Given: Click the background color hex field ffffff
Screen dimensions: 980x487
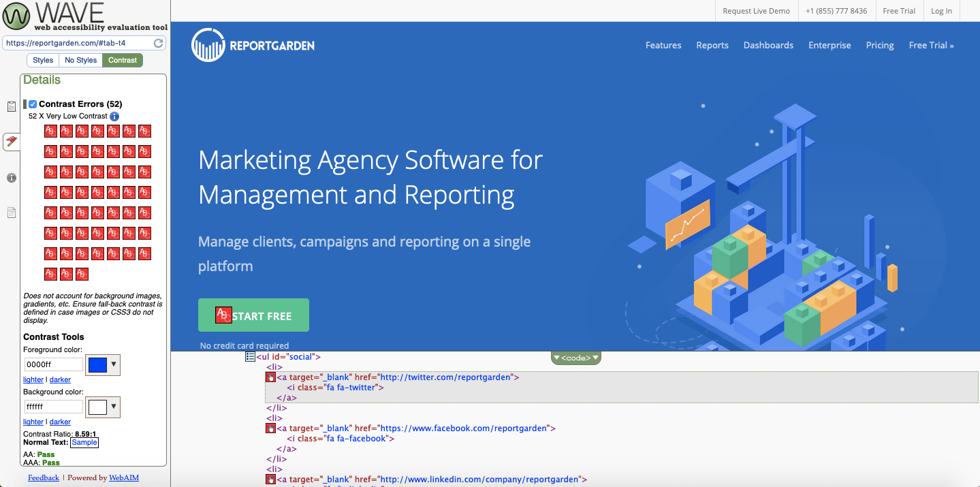Looking at the screenshot, I should (53, 407).
